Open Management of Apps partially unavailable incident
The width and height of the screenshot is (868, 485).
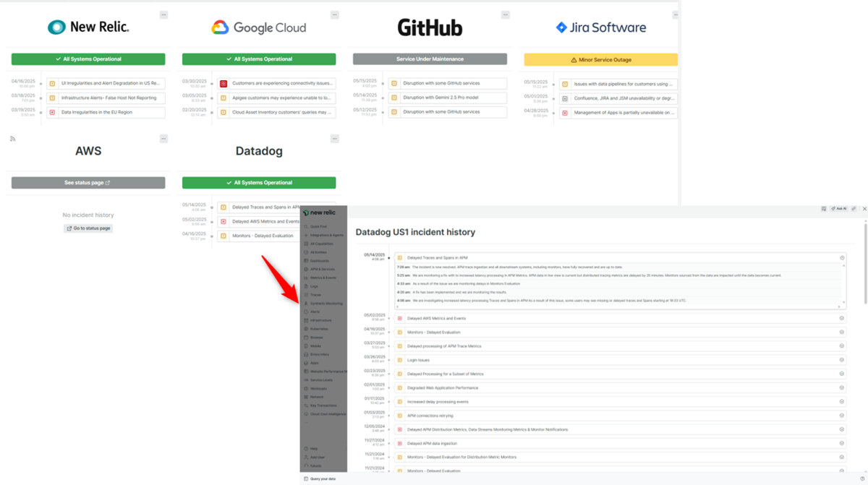tap(618, 113)
